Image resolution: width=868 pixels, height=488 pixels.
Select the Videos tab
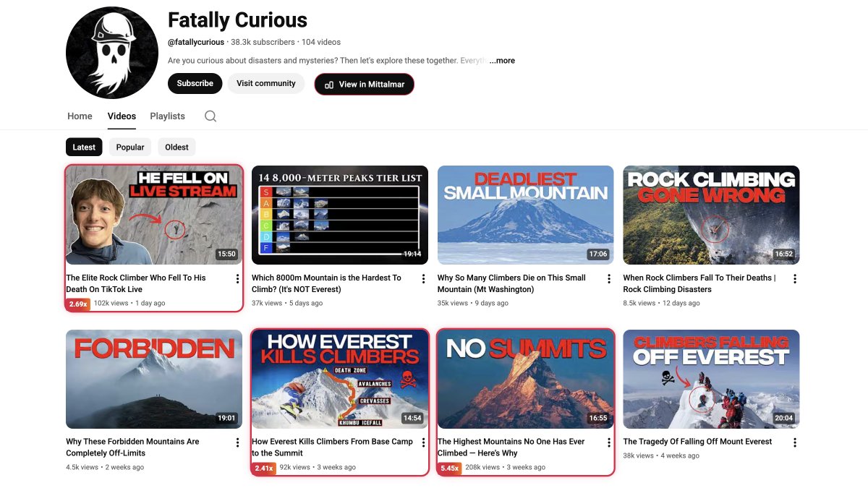(122, 116)
